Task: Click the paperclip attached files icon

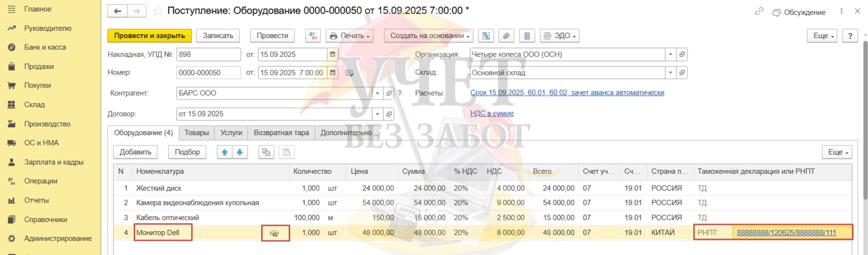Action: (x=506, y=36)
